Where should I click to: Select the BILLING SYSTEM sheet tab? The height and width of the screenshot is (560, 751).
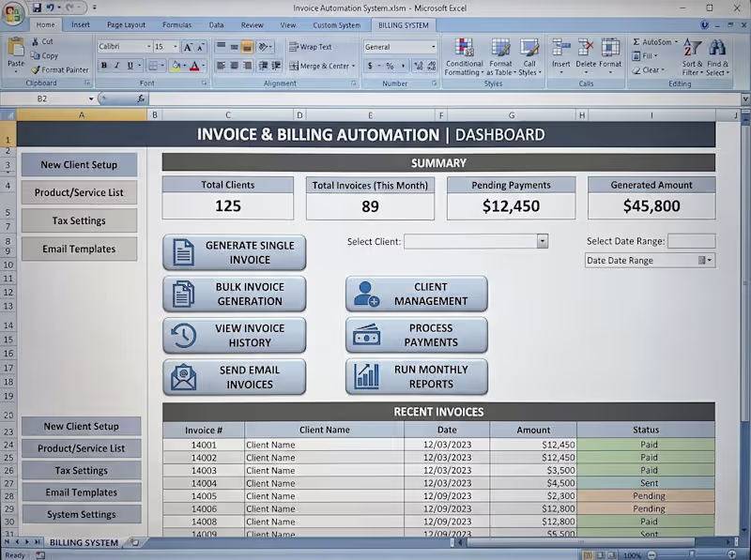pos(84,542)
